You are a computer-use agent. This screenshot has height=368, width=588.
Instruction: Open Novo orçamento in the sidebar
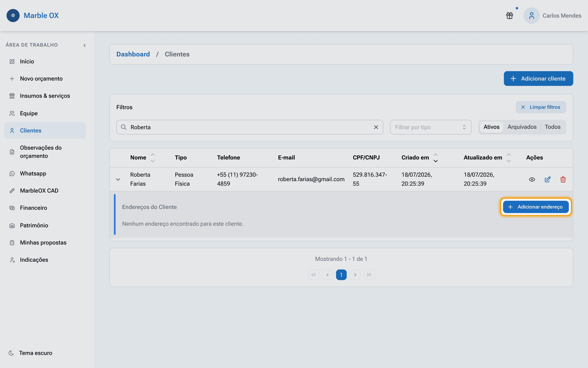coord(45,79)
